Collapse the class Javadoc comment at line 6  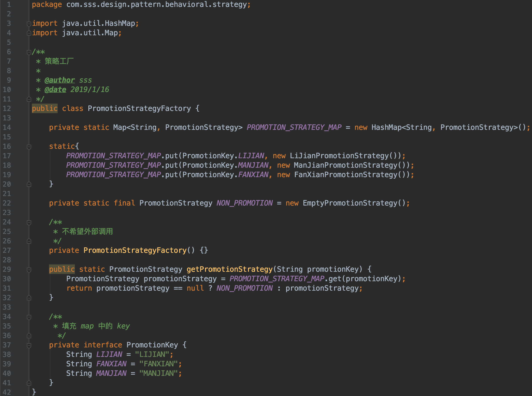tap(29, 52)
